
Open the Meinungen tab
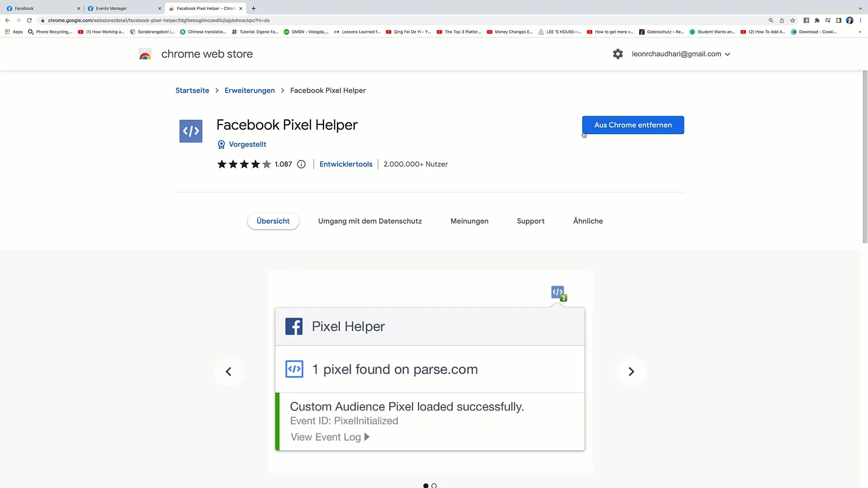point(469,221)
